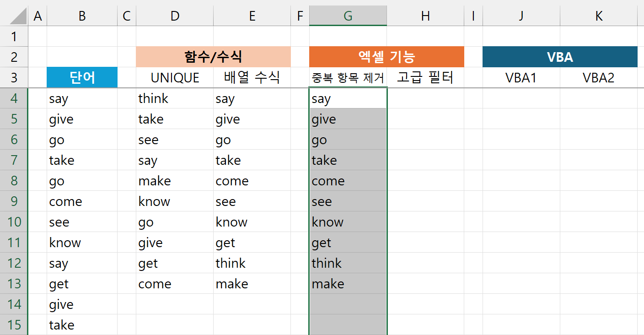
Task: Select the UNIQUE column label cell
Action: point(174,77)
